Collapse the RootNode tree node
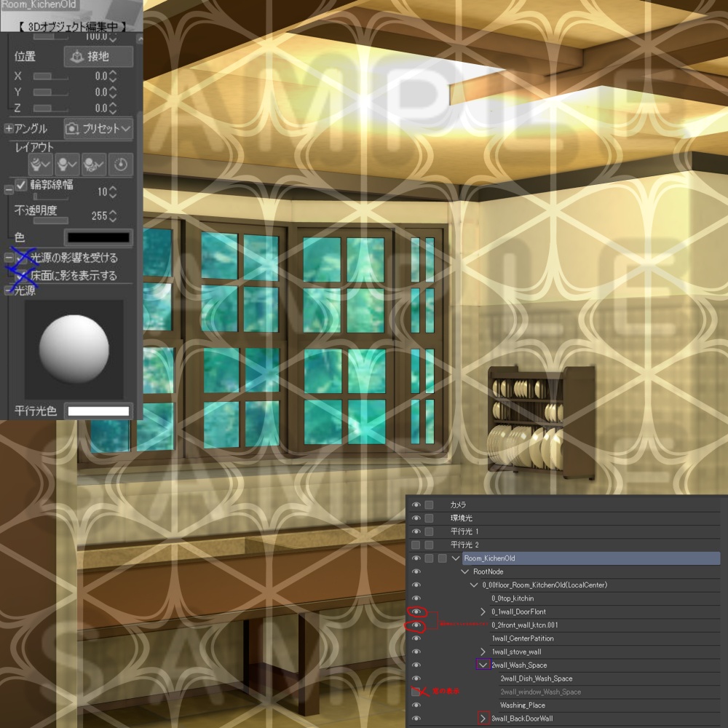Screen dimensions: 728x728 click(464, 571)
